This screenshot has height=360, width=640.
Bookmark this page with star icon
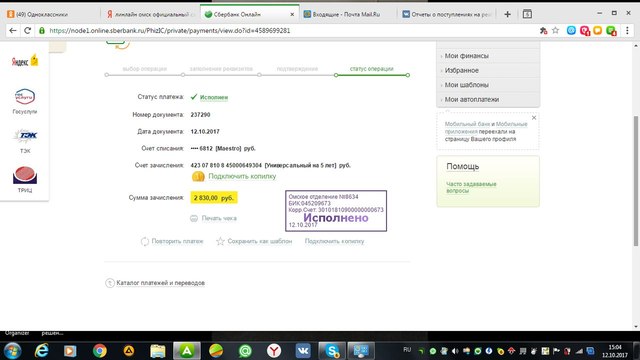[556, 30]
